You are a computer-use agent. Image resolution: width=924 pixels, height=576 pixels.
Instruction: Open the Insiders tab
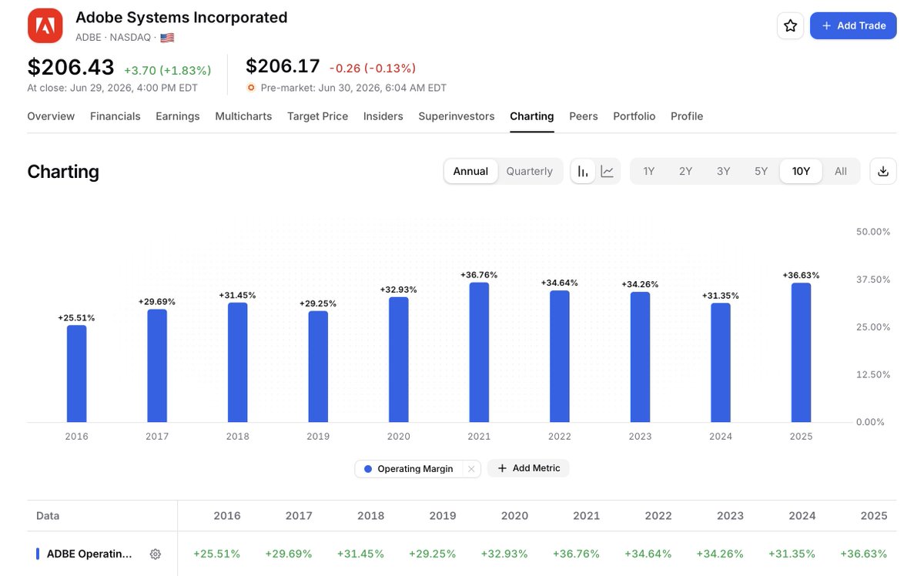tap(383, 116)
